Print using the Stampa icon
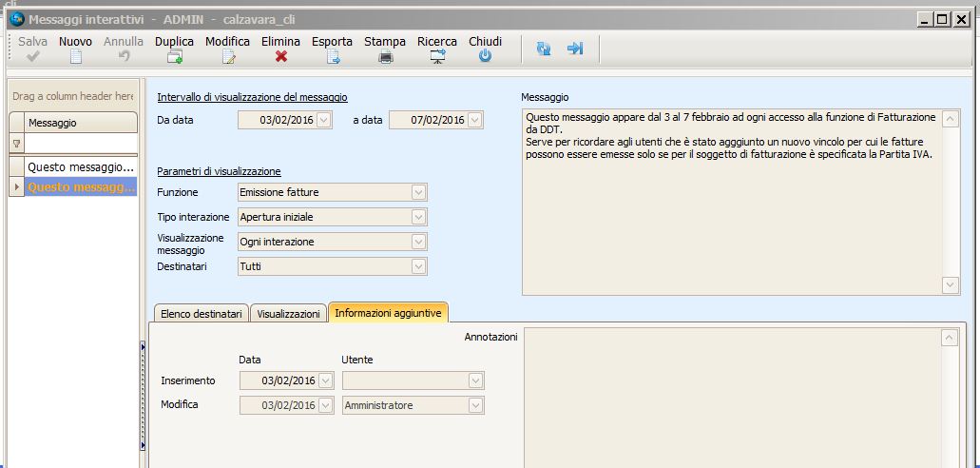 click(x=385, y=57)
